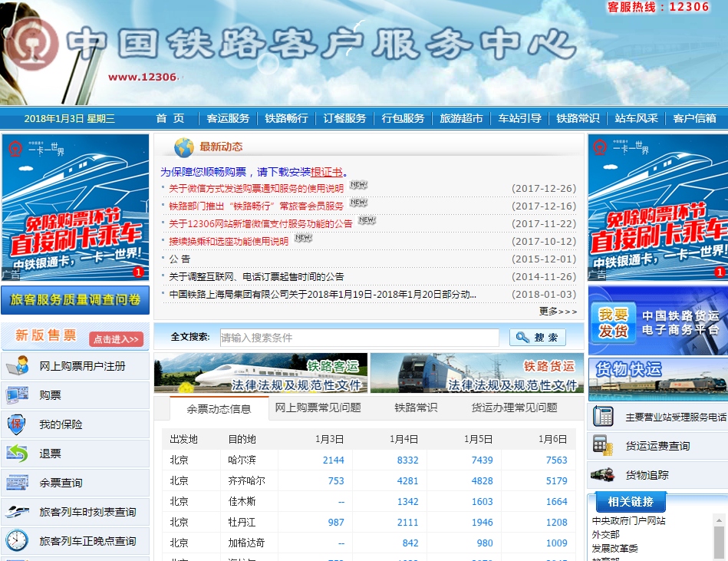The height and width of the screenshot is (561, 728).
Task: Click the green return arrow icon beside 退票
Action: 17,454
